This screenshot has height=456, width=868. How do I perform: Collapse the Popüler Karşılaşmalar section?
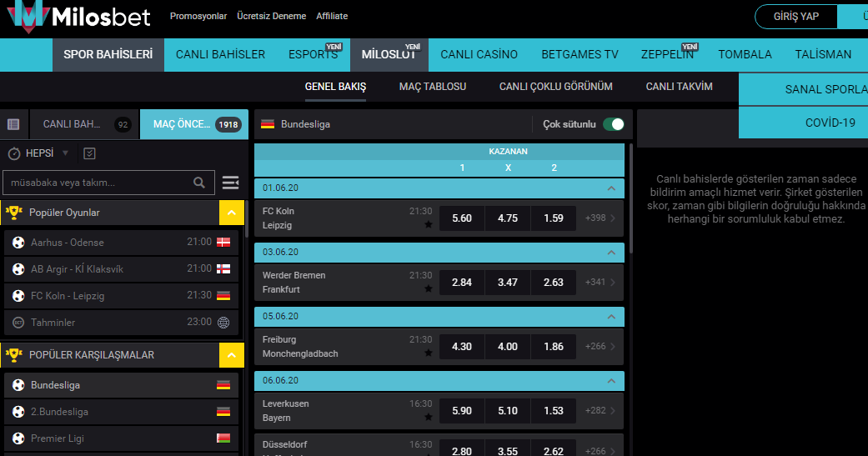232,355
